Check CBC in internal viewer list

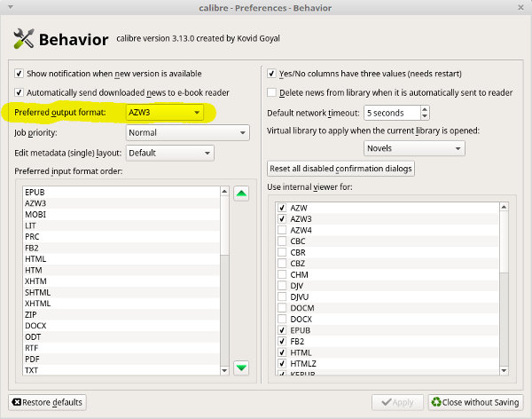tap(282, 241)
